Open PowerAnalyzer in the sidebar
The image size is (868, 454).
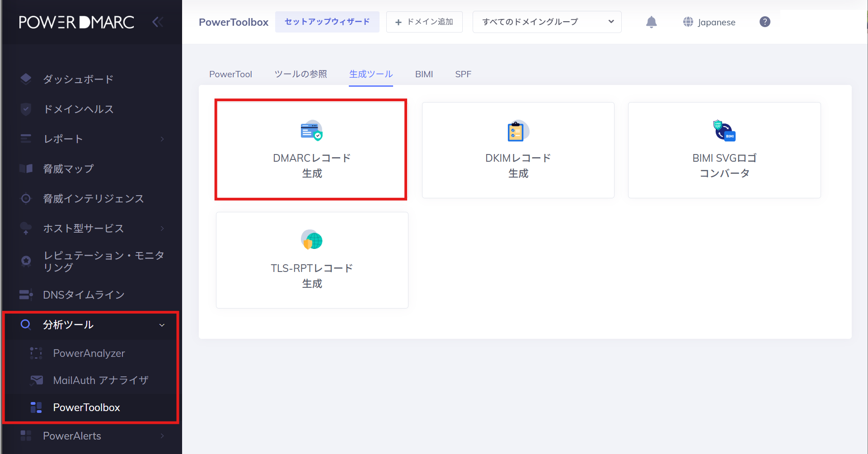(89, 353)
